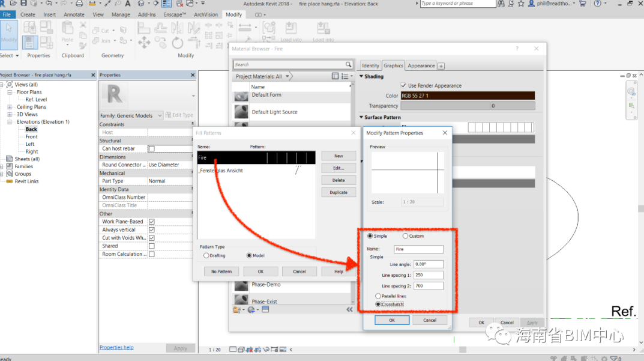This screenshot has height=361, width=644.
Task: Collapse material editor with double-chevron icon
Action: pos(349,309)
